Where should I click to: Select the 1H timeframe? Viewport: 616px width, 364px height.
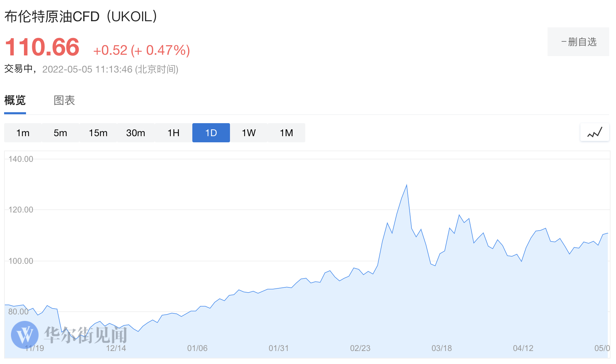pos(173,133)
